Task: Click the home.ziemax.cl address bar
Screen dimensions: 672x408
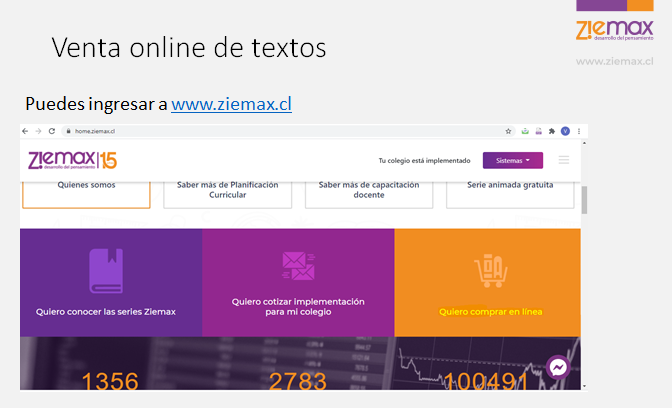Action: pyautogui.click(x=287, y=131)
